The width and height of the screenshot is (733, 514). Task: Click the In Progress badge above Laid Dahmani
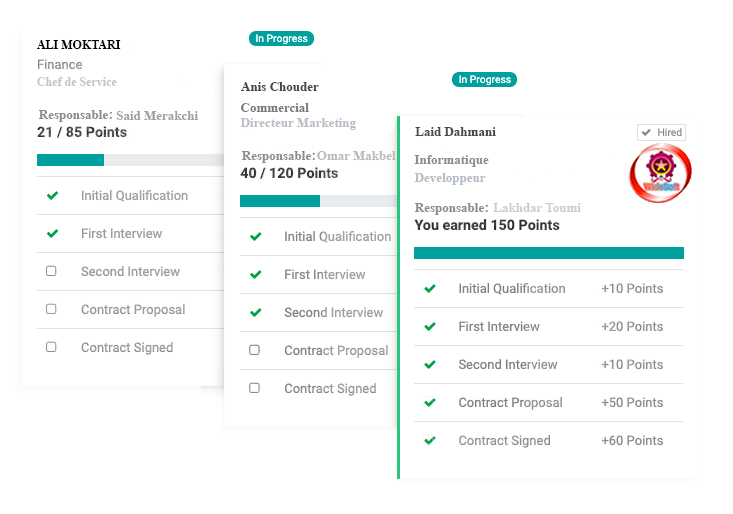[x=484, y=79]
